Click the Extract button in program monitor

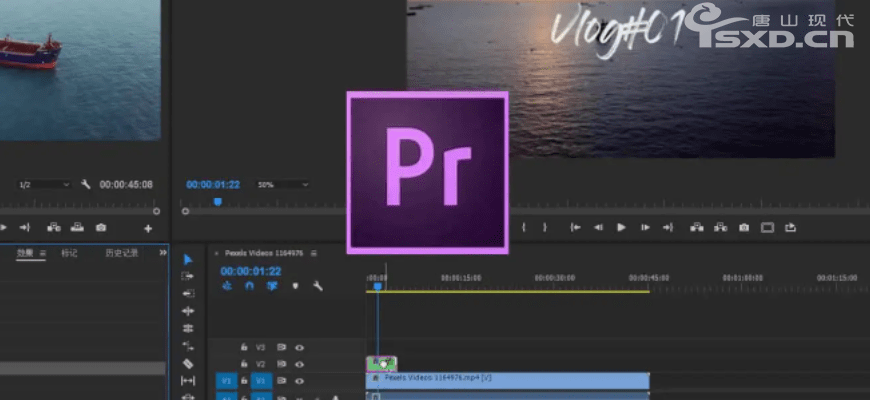720,227
